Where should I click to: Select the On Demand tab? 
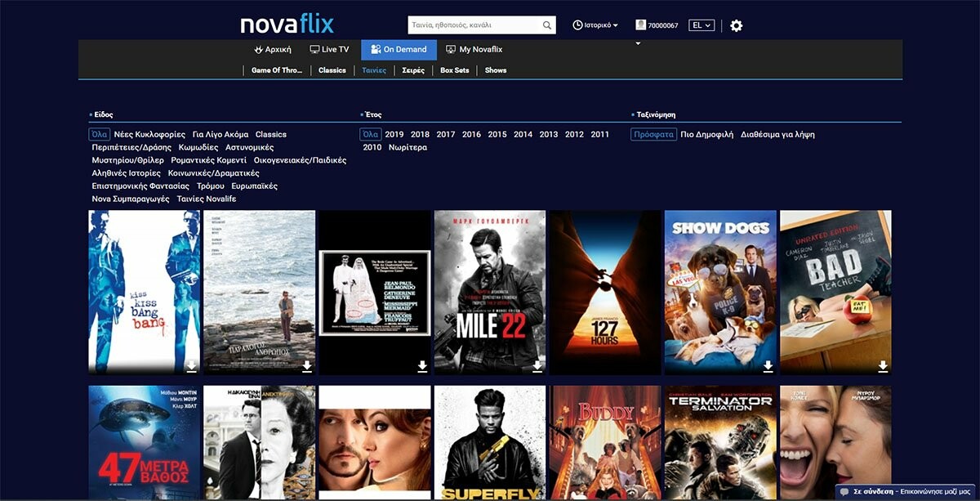click(399, 50)
